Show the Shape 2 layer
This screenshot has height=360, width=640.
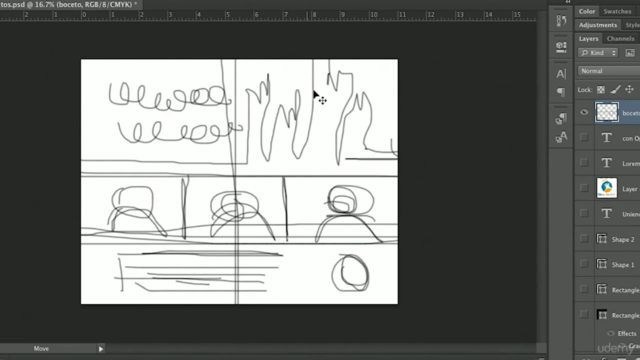[x=584, y=239]
